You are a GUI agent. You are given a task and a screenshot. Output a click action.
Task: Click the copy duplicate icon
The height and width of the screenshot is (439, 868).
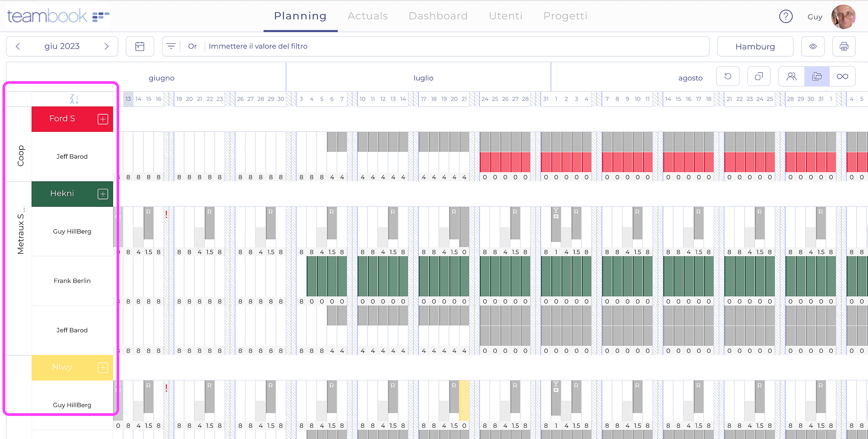click(x=759, y=76)
